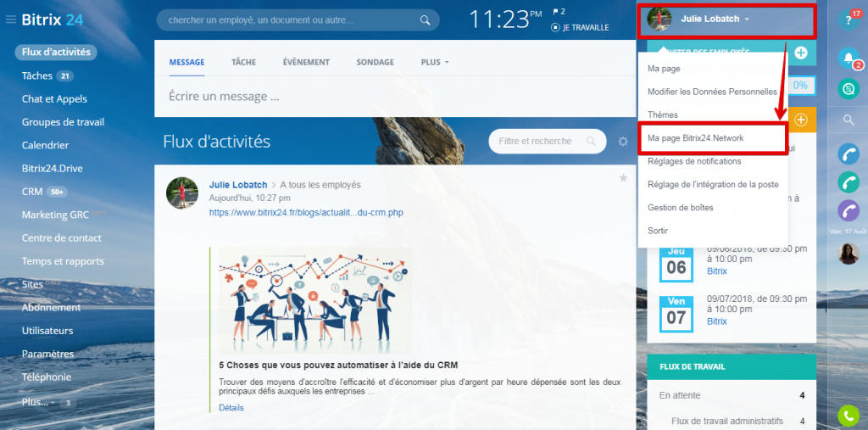Click Julie Lobatch avatar in the post
This screenshot has width=868, height=430.
click(x=182, y=193)
